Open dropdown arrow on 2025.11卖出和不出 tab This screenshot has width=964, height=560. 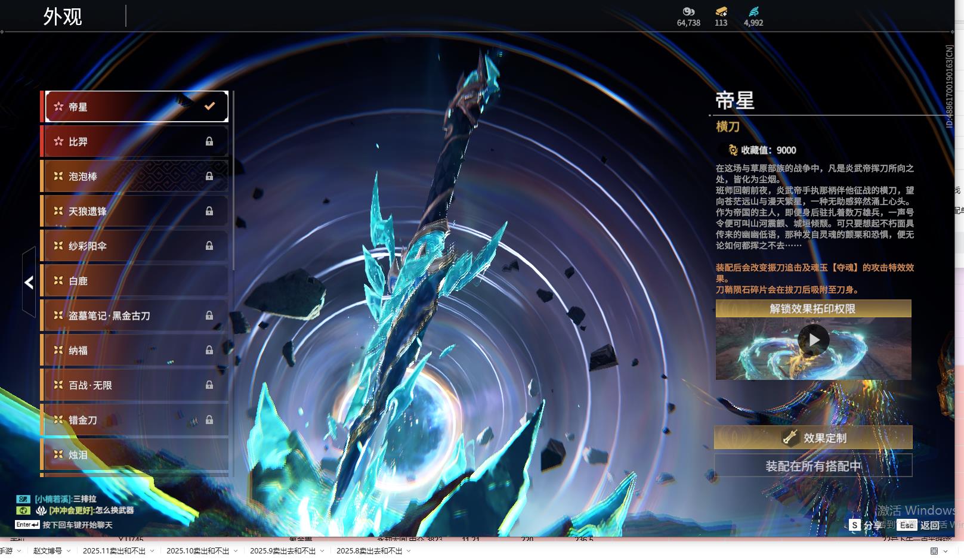pos(152,551)
